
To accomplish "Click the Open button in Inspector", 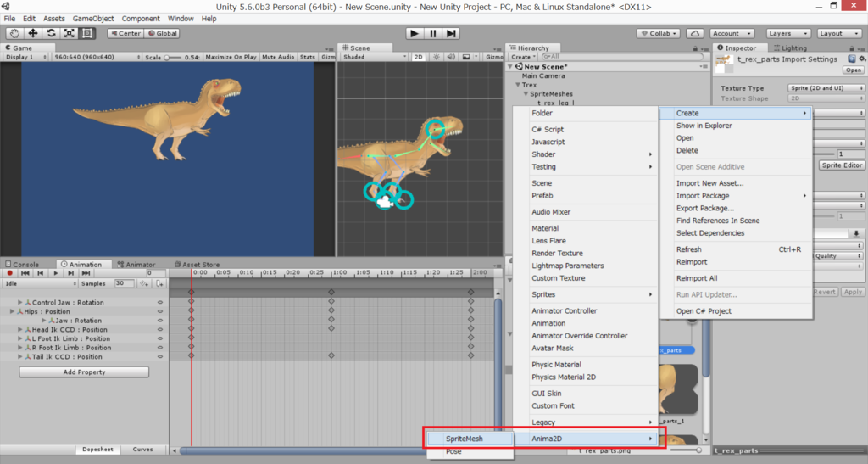I will [x=853, y=70].
